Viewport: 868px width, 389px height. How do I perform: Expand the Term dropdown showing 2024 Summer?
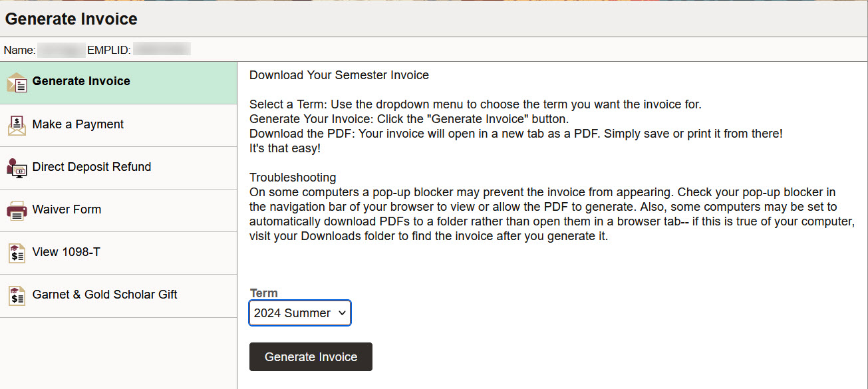pyautogui.click(x=300, y=313)
